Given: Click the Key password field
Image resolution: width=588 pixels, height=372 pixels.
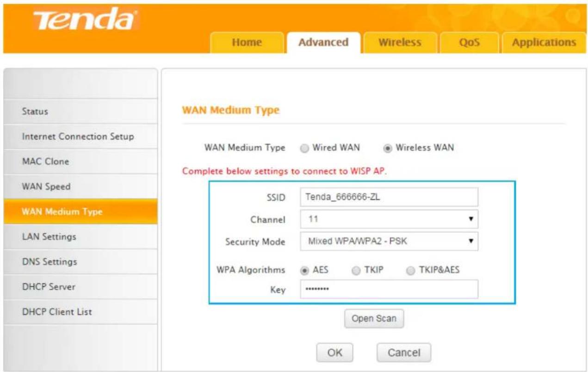Looking at the screenshot, I should click(389, 289).
